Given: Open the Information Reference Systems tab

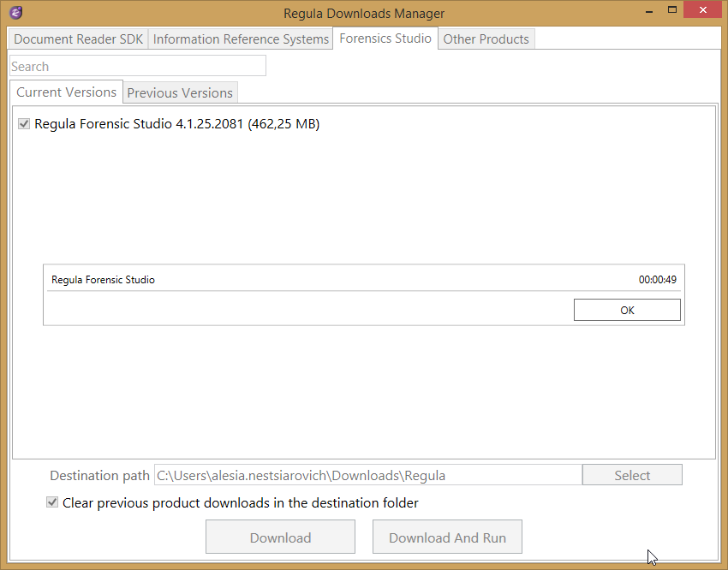Looking at the screenshot, I should pyautogui.click(x=241, y=39).
